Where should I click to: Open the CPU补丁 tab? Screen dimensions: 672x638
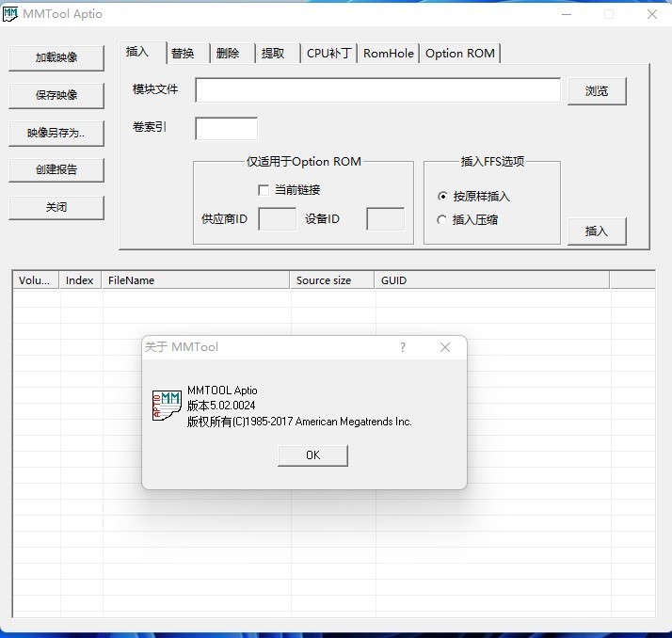pos(328,54)
